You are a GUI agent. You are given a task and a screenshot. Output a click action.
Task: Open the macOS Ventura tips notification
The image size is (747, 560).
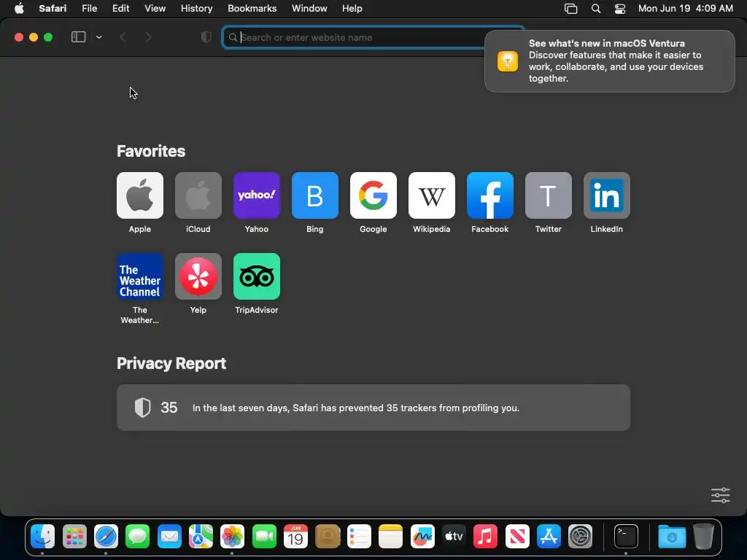pyautogui.click(x=609, y=61)
